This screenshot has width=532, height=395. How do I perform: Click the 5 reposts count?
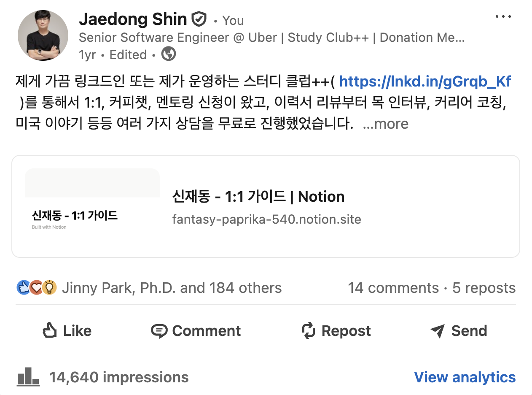483,287
